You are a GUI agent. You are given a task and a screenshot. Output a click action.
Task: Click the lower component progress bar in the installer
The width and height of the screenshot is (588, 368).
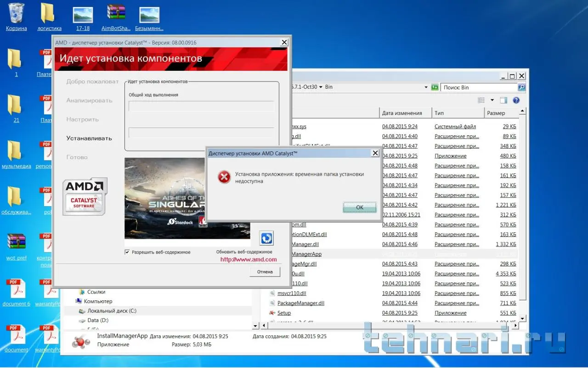[x=202, y=132]
